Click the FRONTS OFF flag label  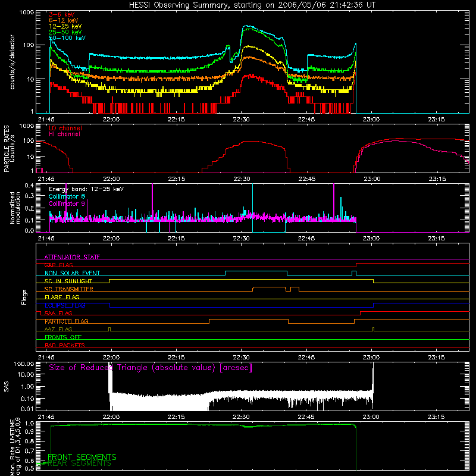pyautogui.click(x=63, y=337)
